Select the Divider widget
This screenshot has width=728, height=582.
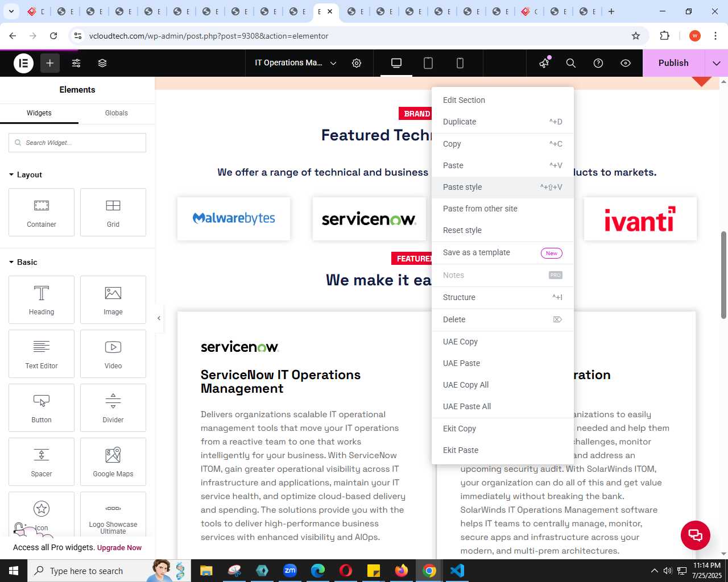click(x=113, y=408)
